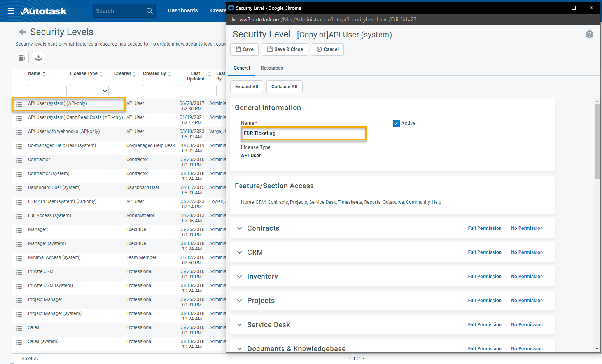Click the Save button
Image resolution: width=602 pixels, height=364 pixels.
pos(245,49)
